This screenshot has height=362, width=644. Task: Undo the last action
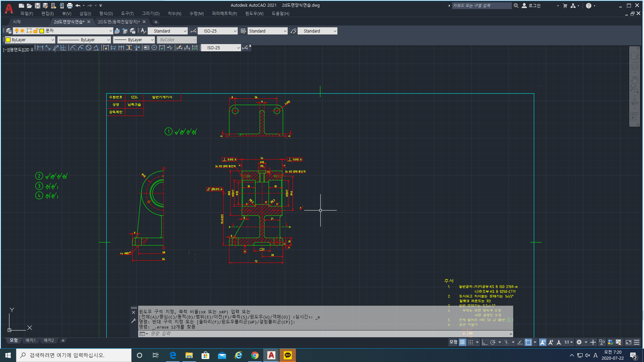(78, 6)
